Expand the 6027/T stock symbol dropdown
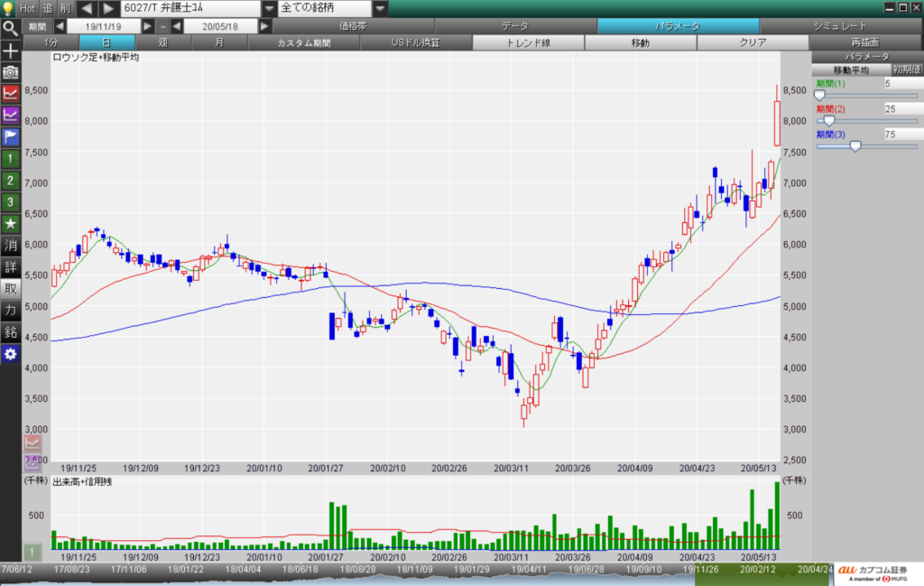Viewport: 924px width, 586px height. 267,8
